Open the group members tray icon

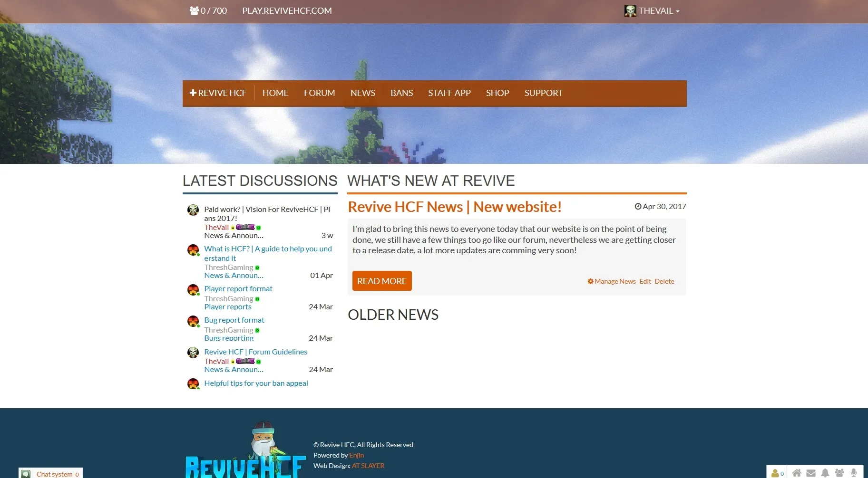[839, 473]
